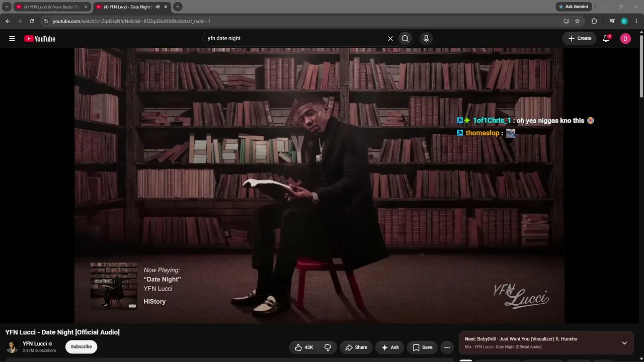Open the account avatar menu

coord(625,39)
